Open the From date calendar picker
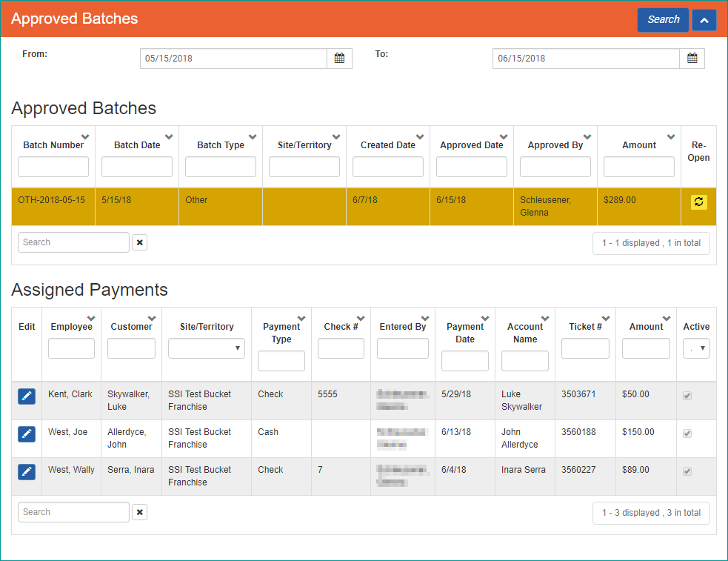The image size is (728, 561). (x=339, y=58)
